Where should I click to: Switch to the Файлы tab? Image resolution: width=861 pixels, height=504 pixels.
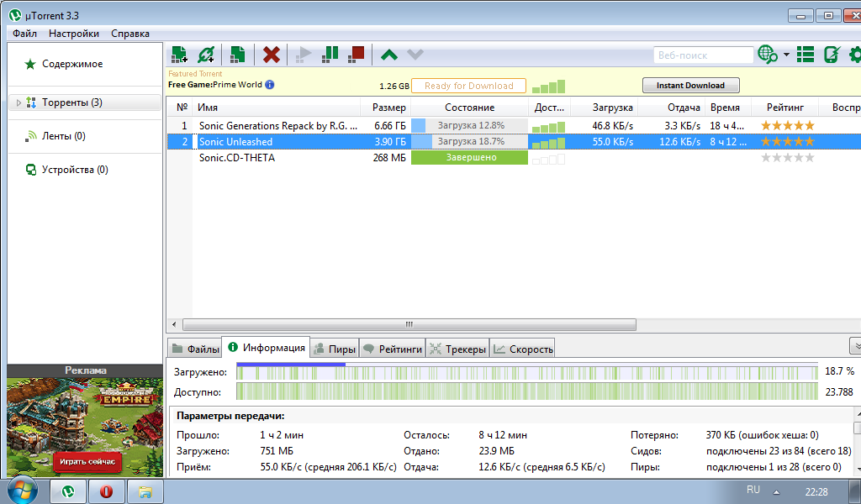[x=195, y=349]
